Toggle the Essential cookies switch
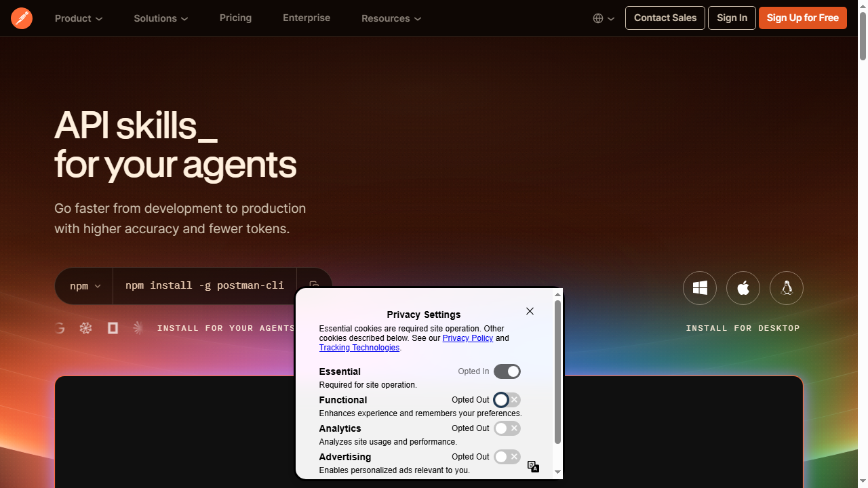This screenshot has width=868, height=488. [x=507, y=371]
